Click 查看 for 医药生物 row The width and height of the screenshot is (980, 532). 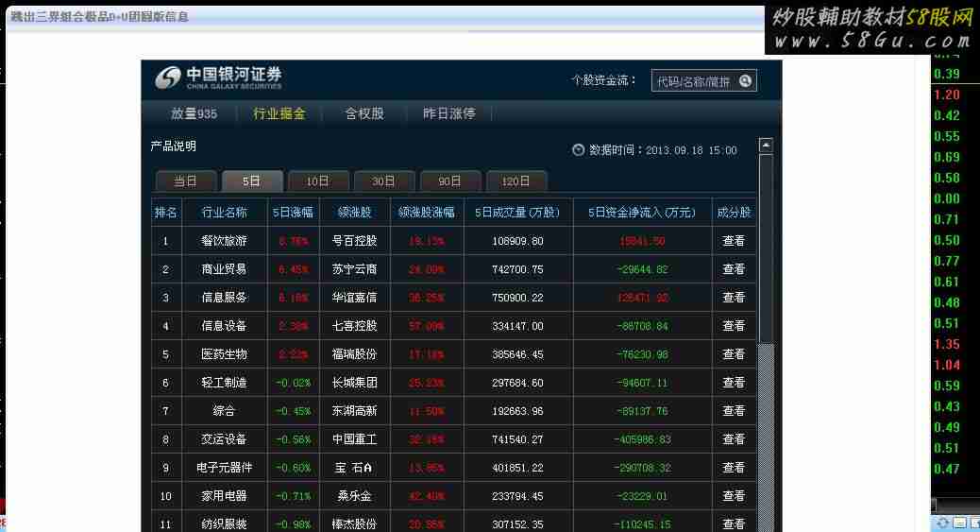click(734, 354)
